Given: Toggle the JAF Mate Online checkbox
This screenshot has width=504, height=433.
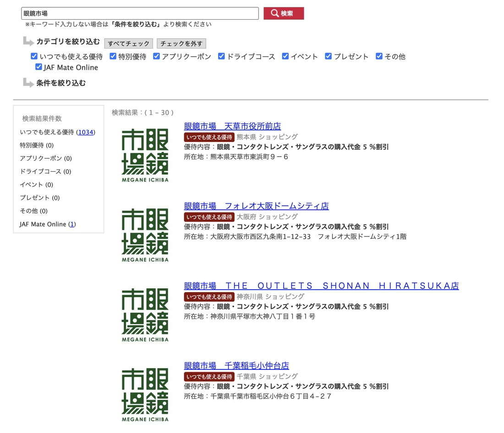Looking at the screenshot, I should (x=38, y=67).
